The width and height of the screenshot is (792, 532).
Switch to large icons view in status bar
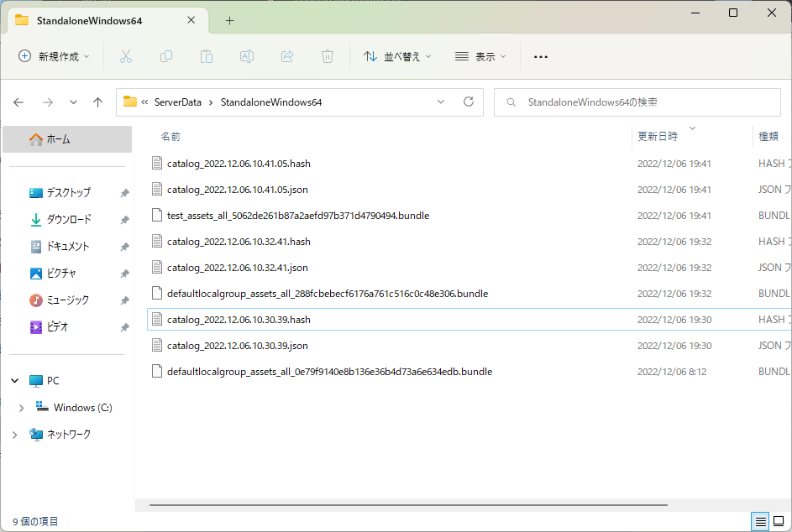pos(779,521)
